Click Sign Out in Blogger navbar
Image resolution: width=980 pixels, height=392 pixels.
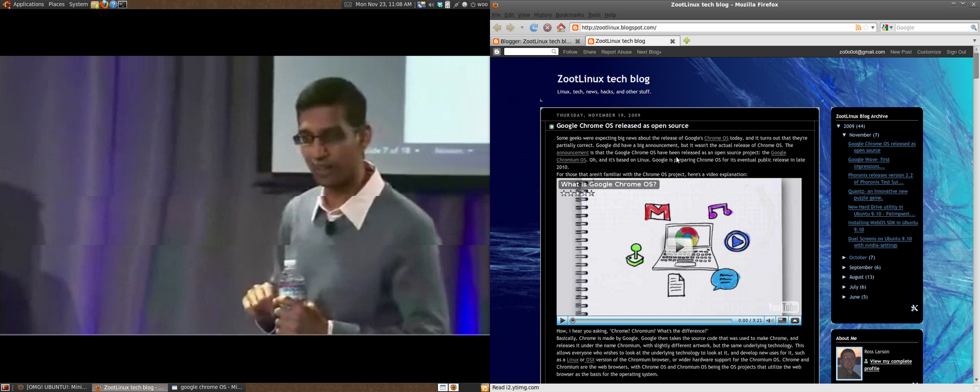956,52
